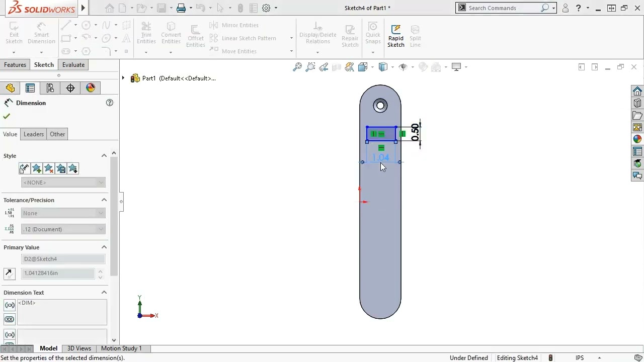Click the Smart Dimension tool
This screenshot has height=362, width=644.
(x=41, y=33)
